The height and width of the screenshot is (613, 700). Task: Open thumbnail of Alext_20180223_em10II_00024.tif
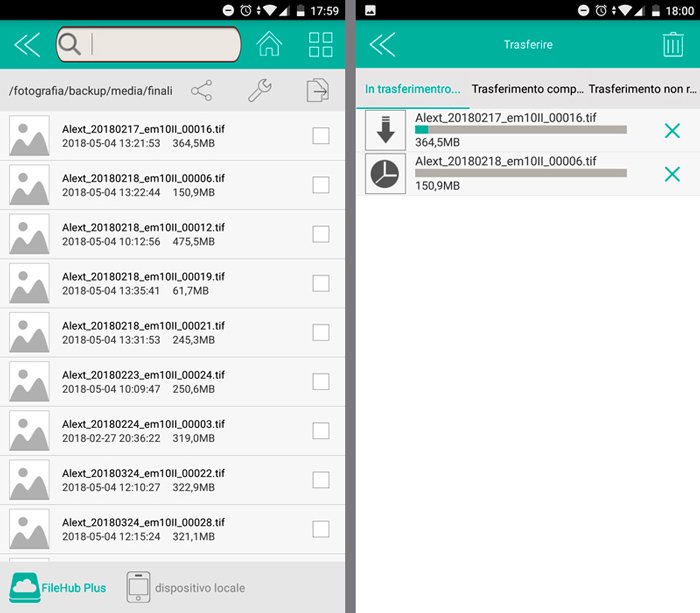pos(29,381)
